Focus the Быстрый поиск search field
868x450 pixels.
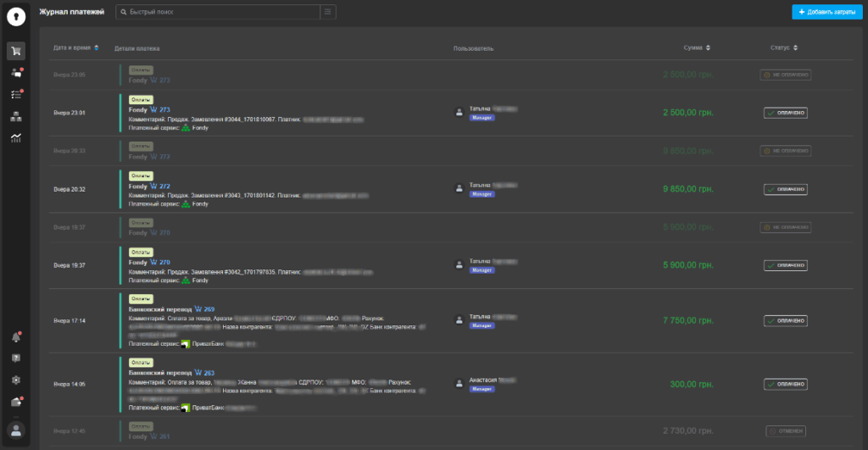[220, 12]
